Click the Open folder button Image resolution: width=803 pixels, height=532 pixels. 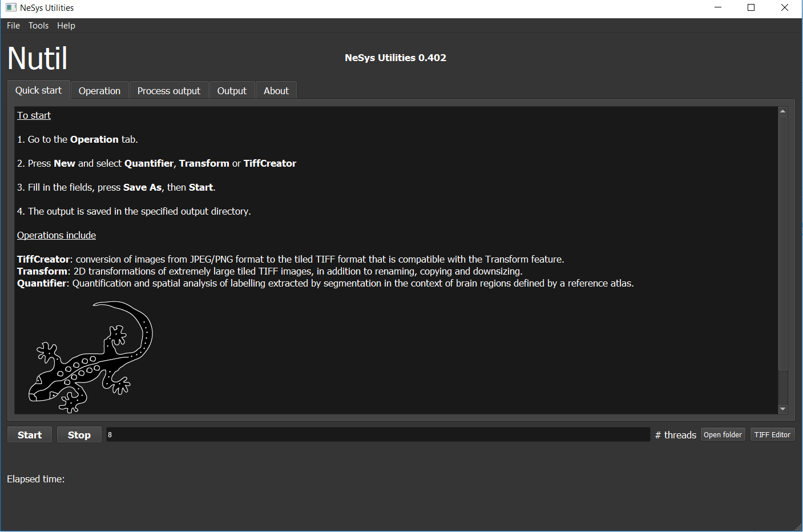click(723, 435)
